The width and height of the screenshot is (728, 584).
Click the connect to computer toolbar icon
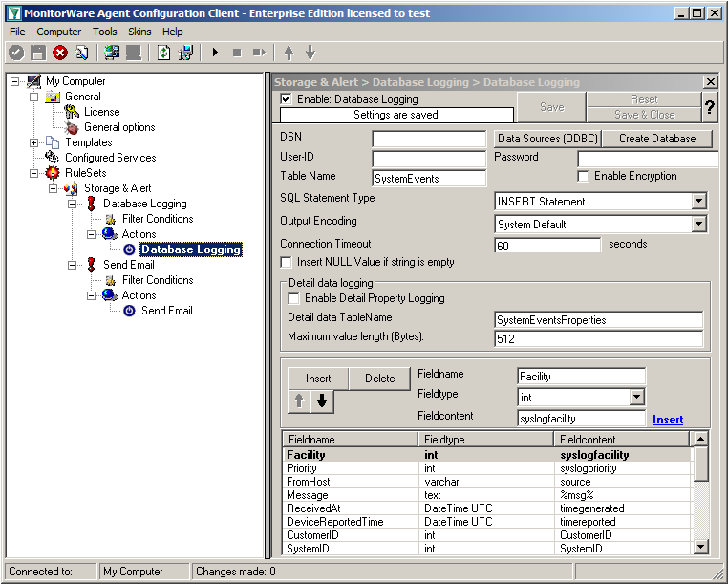pyautogui.click(x=112, y=53)
